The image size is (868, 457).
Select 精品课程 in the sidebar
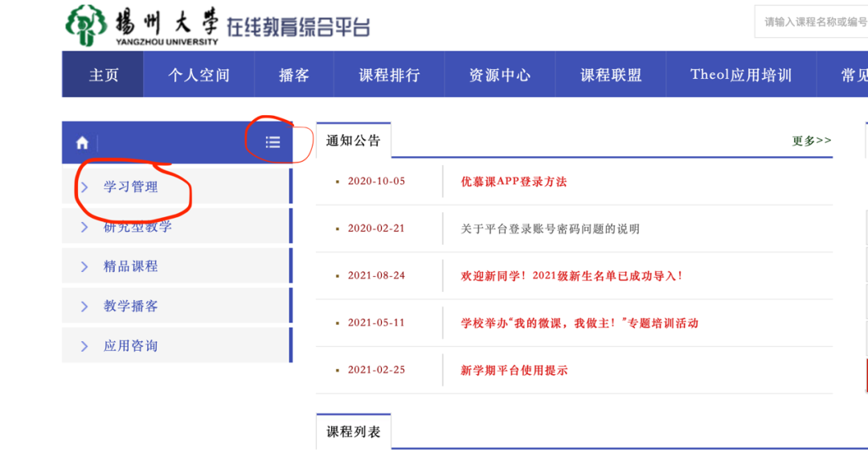tap(131, 266)
